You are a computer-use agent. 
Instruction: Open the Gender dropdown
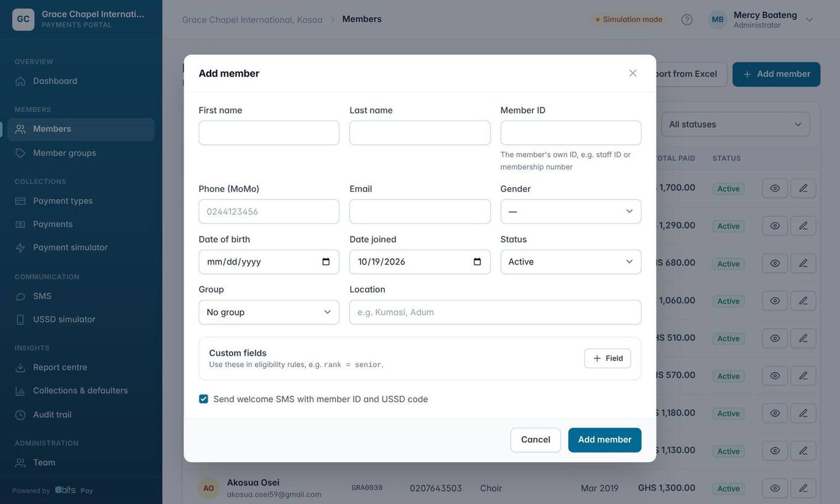571,211
